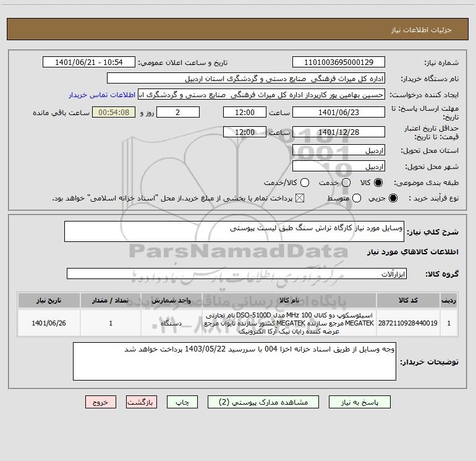Click the general need description text box
The image size is (476, 461).
pyautogui.click(x=234, y=231)
